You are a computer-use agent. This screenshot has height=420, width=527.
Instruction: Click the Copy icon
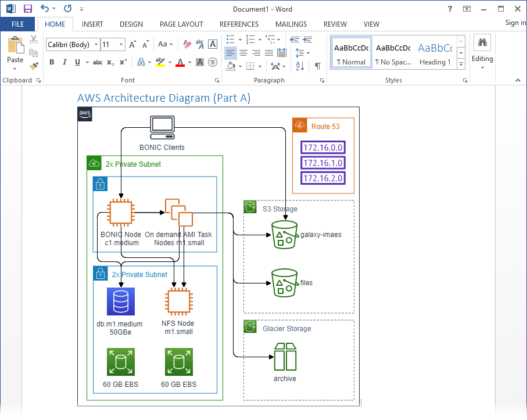point(33,53)
